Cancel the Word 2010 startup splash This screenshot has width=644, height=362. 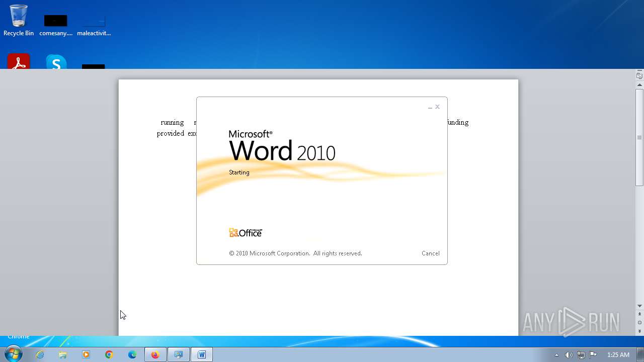[430, 253]
